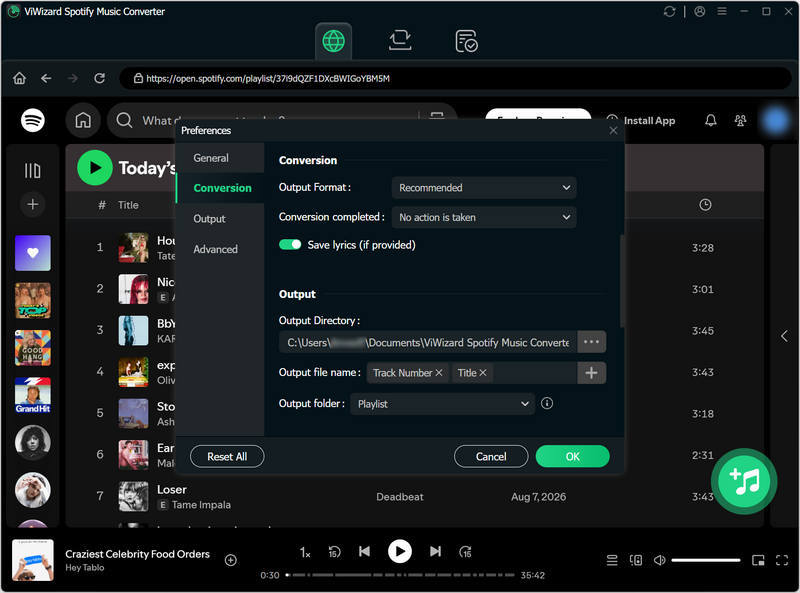This screenshot has height=593, width=800.
Task: Open the queue icon
Action: pos(612,560)
